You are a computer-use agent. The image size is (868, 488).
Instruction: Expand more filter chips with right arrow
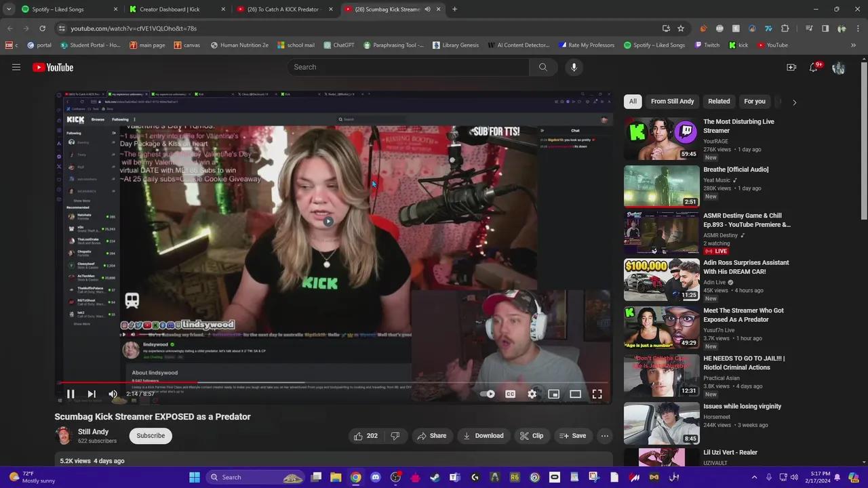point(794,101)
